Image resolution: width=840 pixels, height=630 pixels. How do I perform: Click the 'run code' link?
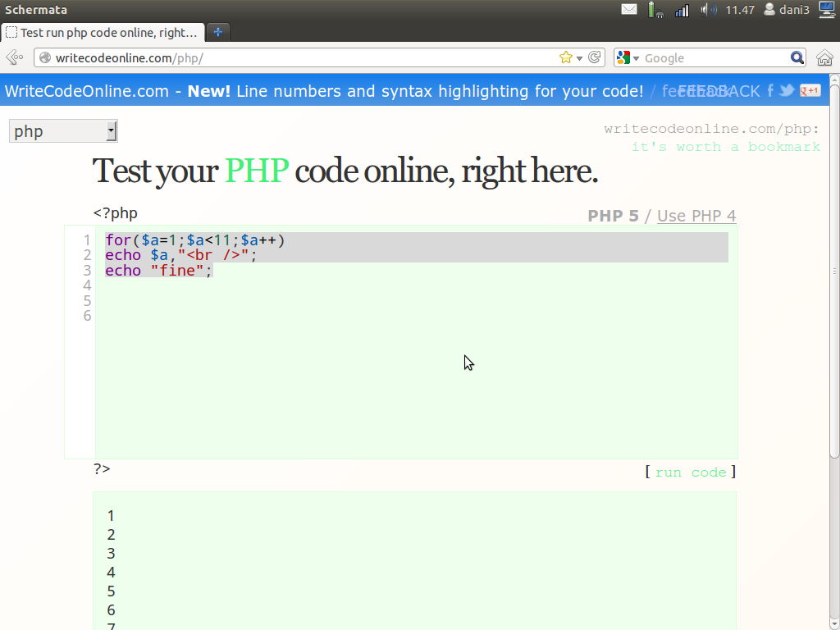tap(690, 472)
